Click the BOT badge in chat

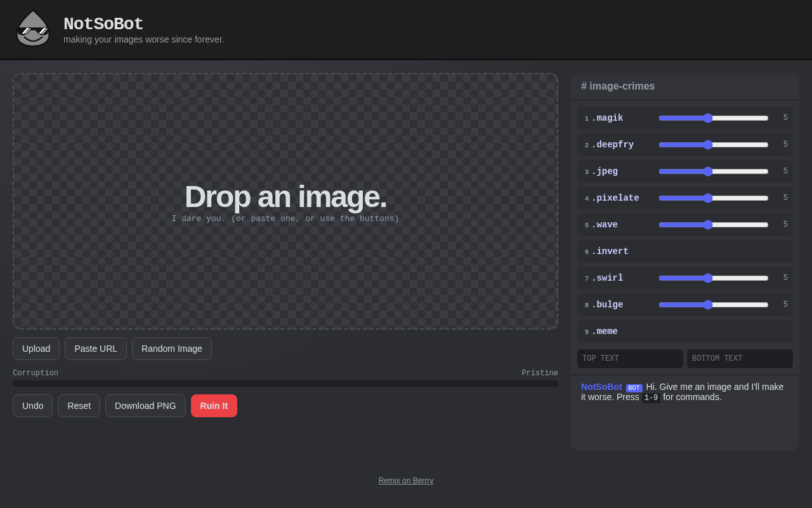tap(634, 388)
